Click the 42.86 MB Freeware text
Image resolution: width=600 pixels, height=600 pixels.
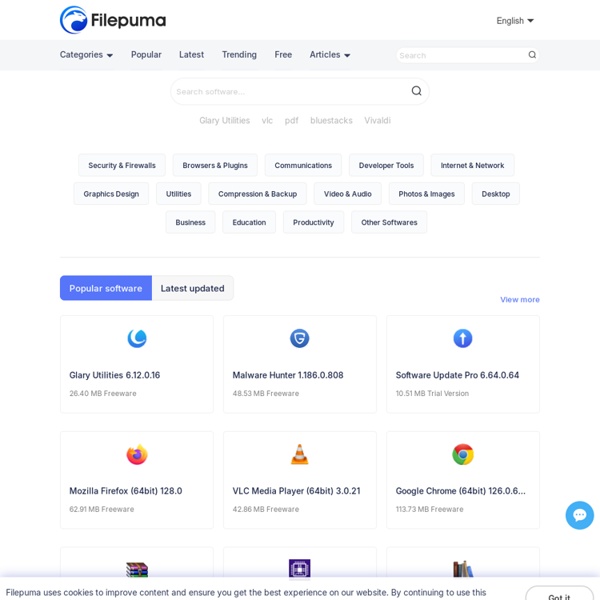(x=266, y=509)
